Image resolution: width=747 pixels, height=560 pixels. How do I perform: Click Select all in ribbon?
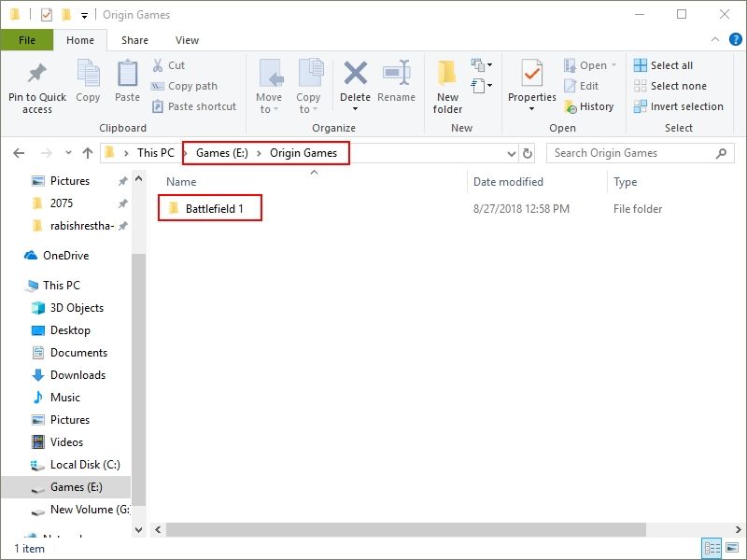(x=663, y=65)
